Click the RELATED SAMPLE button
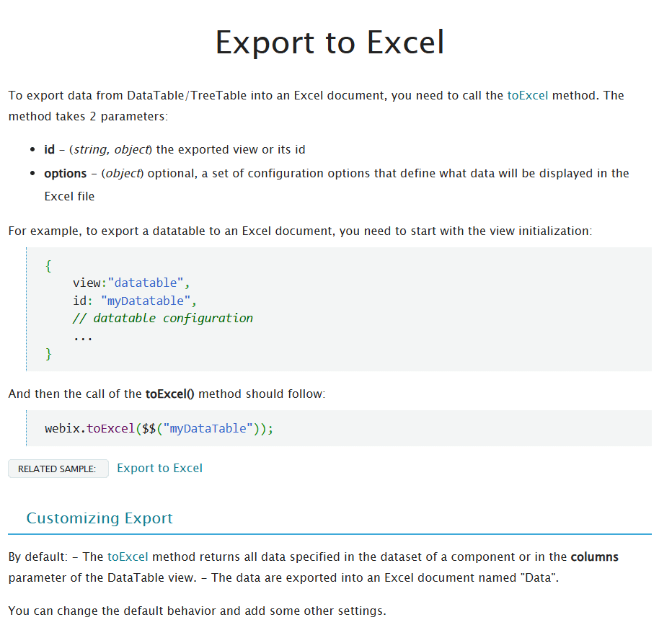The image size is (672, 625). tap(58, 468)
